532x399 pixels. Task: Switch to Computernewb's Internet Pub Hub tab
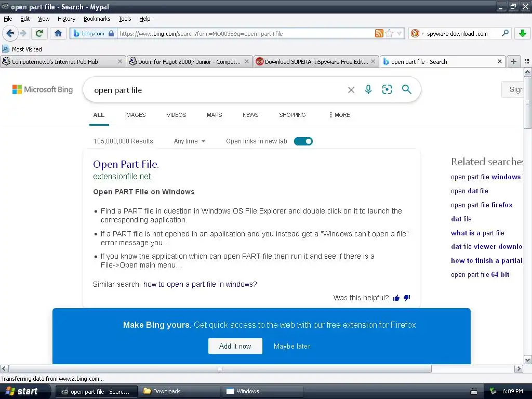(x=59, y=62)
